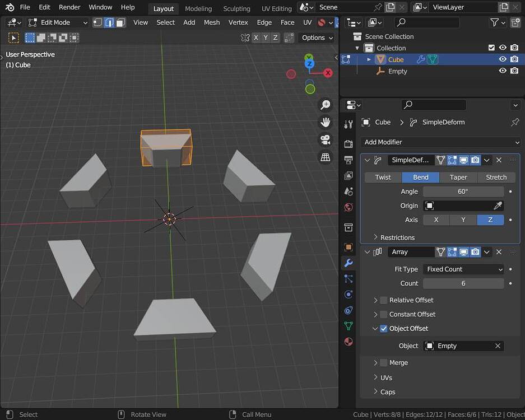Clear Empty from Object offset field
Viewport: 525px width, 420px height.
tap(498, 346)
